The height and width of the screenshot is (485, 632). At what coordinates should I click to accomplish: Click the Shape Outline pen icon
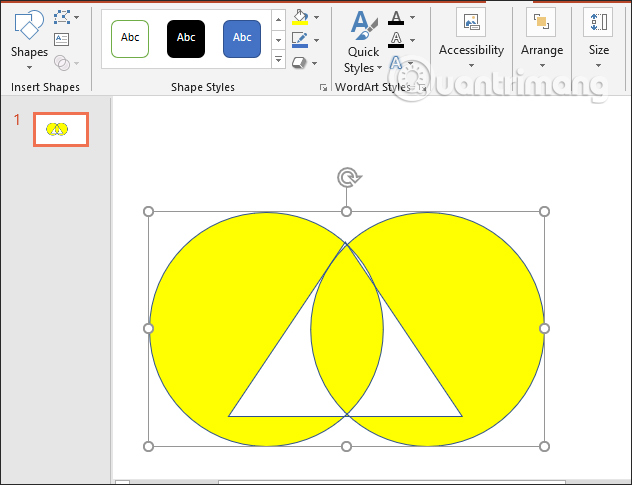(299, 40)
